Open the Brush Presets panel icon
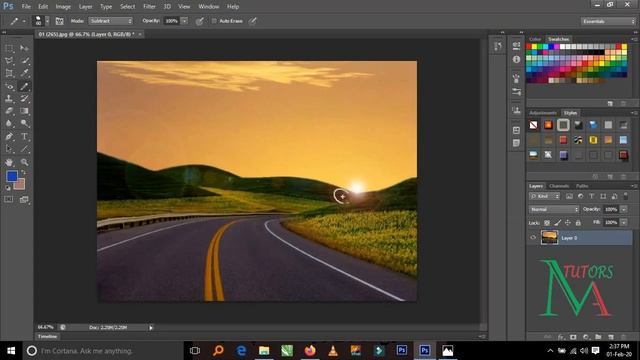This screenshot has height=360, width=640. pyautogui.click(x=516, y=92)
